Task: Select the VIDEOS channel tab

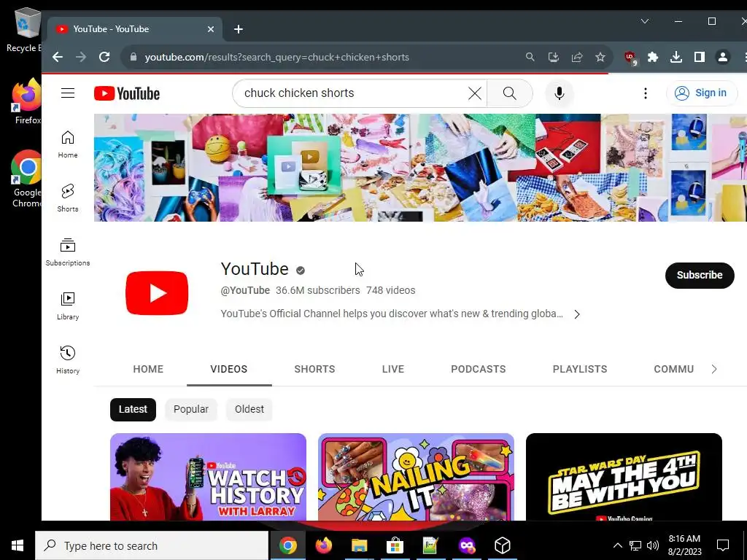Action: pyautogui.click(x=228, y=369)
